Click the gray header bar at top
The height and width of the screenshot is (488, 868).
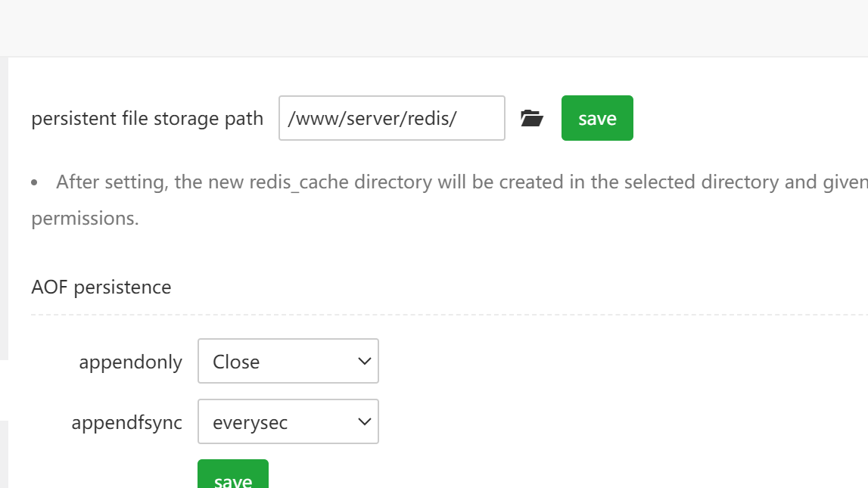(x=434, y=28)
